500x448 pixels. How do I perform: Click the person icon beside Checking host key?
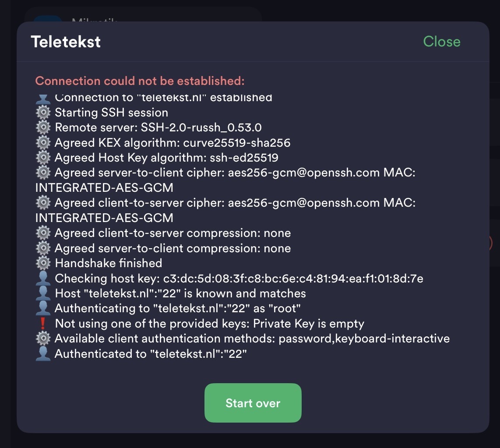pyautogui.click(x=42, y=279)
